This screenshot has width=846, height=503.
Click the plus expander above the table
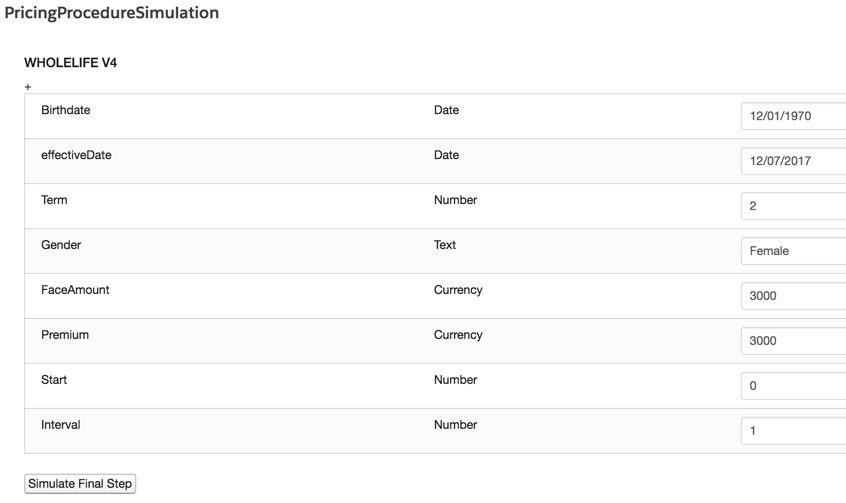tap(28, 87)
